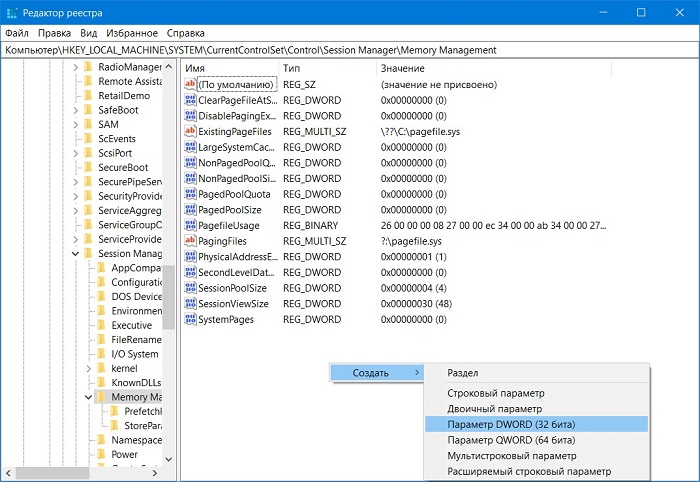The height and width of the screenshot is (482, 700).
Task: Click the registry path address bar
Action: point(350,50)
